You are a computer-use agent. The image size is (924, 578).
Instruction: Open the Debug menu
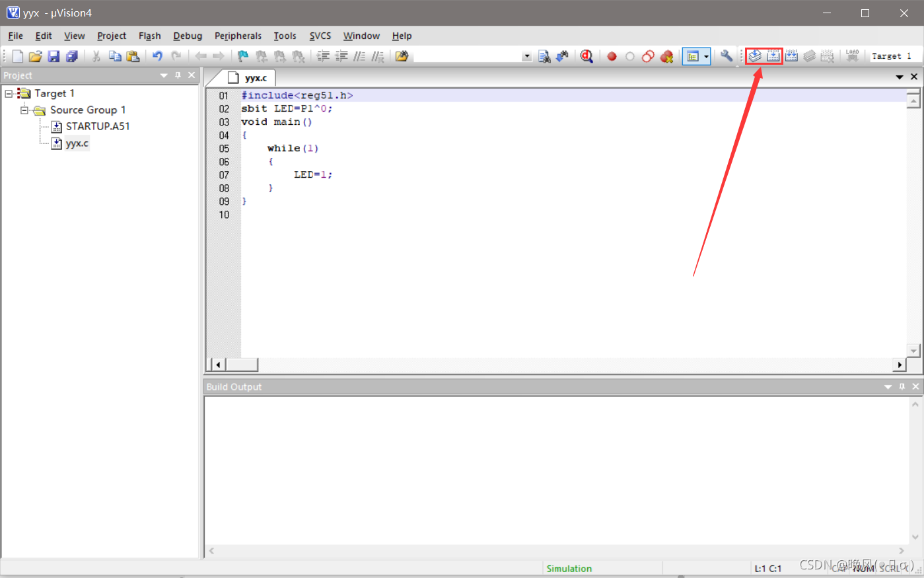188,36
